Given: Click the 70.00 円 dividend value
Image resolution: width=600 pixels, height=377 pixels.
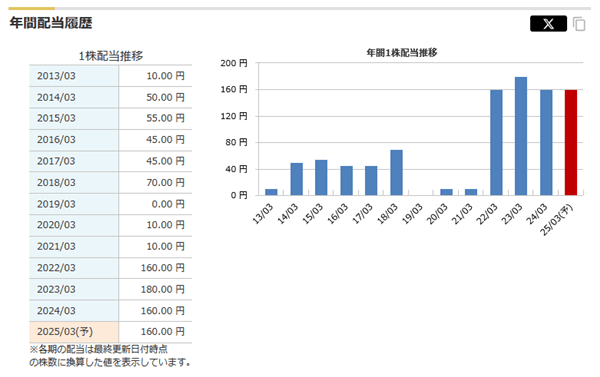Looking at the screenshot, I should pyautogui.click(x=165, y=183).
